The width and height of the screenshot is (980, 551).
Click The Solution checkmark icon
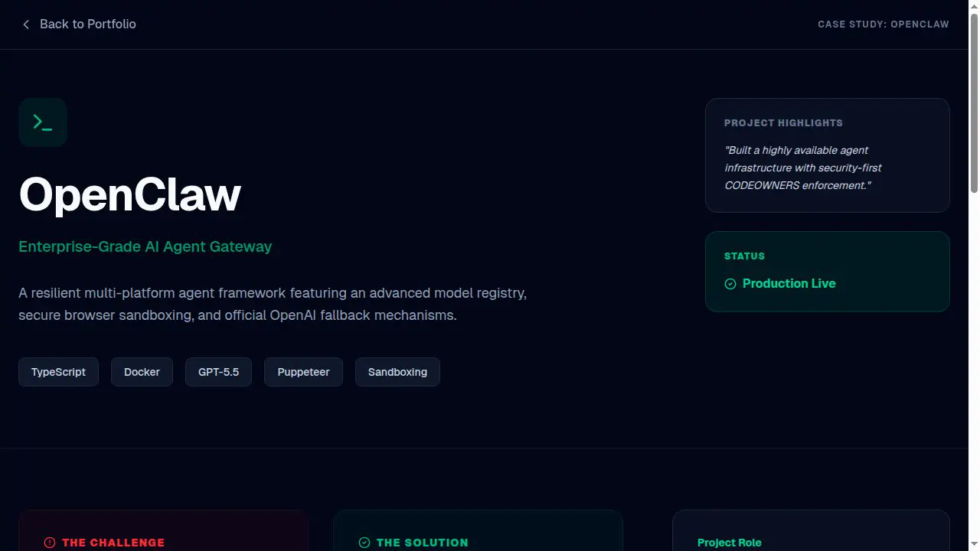(364, 543)
